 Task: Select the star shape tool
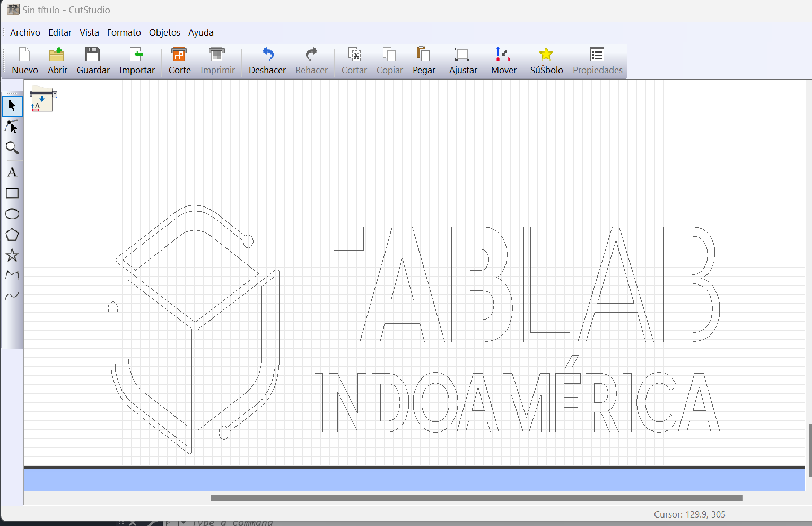pos(12,255)
